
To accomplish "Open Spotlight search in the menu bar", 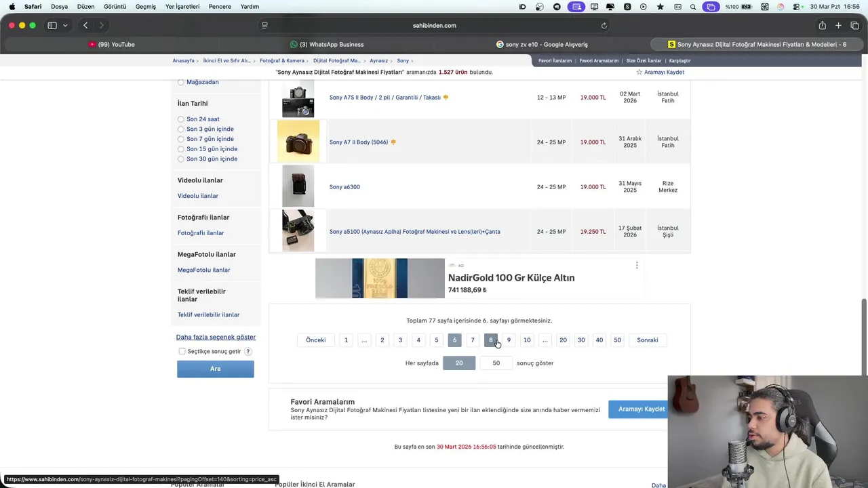I will [693, 7].
